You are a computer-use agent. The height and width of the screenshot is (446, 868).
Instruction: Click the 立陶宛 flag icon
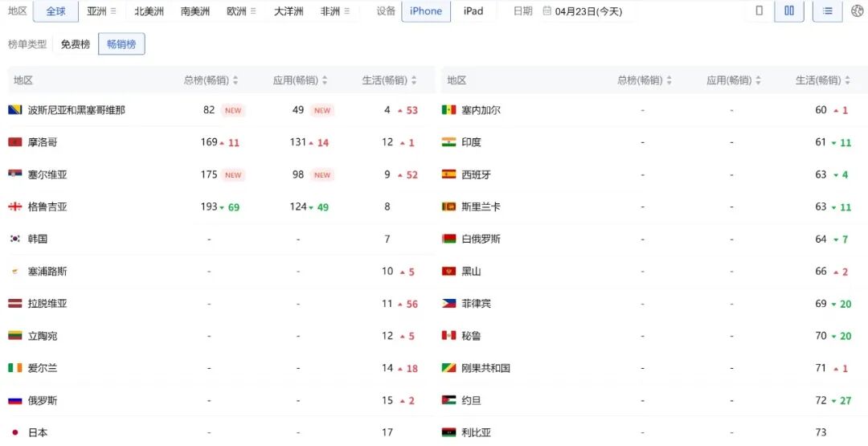pyautogui.click(x=15, y=335)
